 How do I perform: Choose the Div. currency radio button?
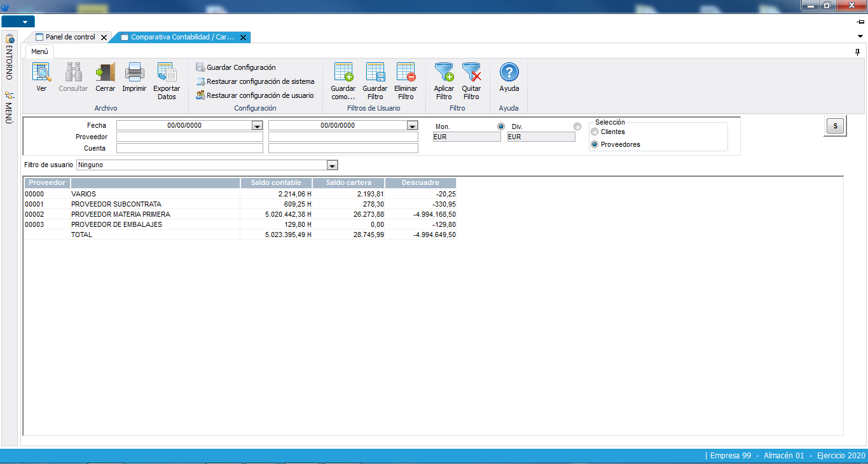coord(577,126)
